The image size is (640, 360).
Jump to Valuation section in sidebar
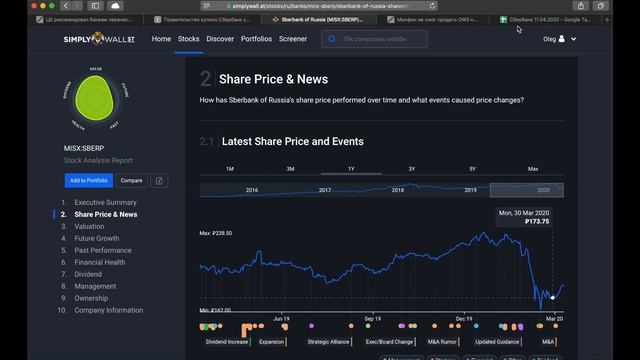(x=89, y=227)
